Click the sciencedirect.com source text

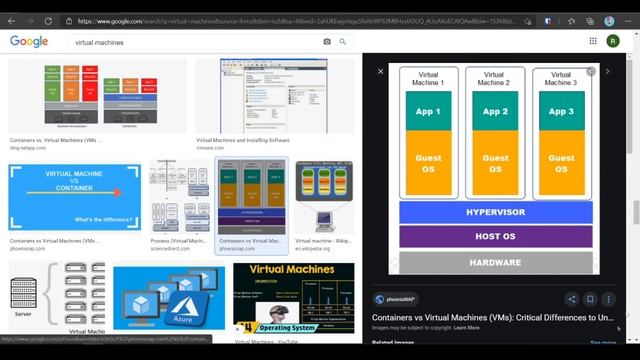click(170, 248)
